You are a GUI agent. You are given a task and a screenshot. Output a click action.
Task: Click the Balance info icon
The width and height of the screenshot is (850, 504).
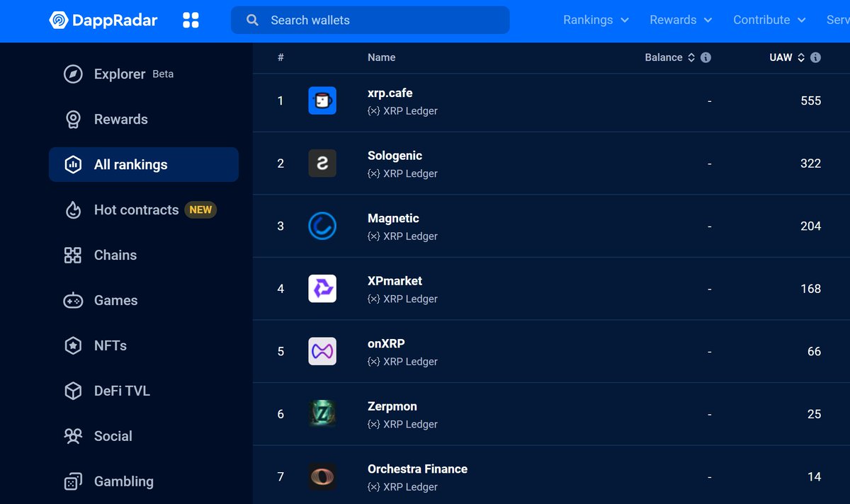tap(705, 57)
